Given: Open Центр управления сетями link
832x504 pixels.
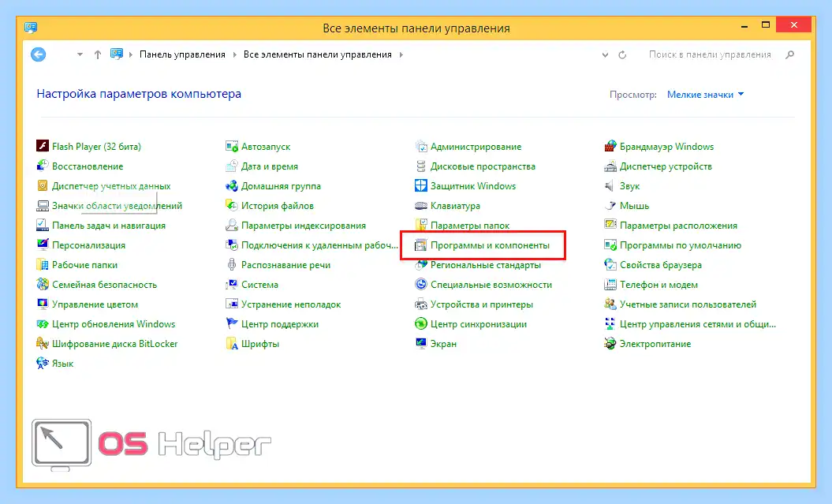Looking at the screenshot, I should coord(698,323).
